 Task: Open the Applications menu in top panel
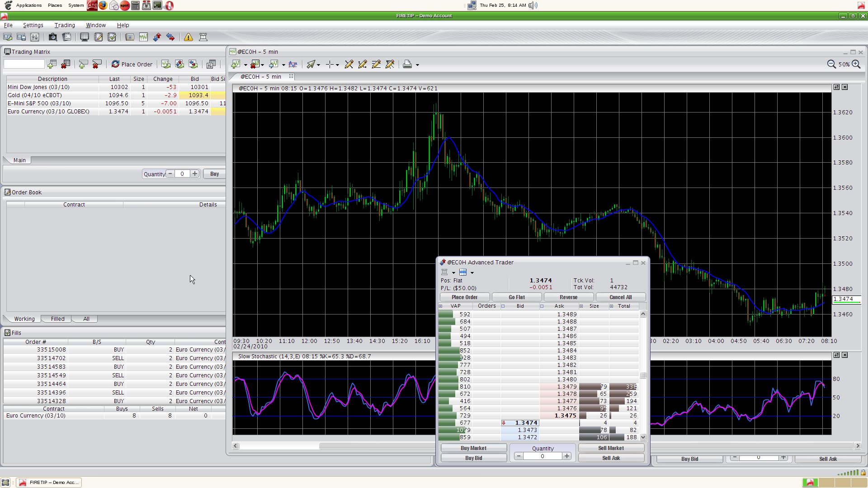pyautogui.click(x=28, y=5)
